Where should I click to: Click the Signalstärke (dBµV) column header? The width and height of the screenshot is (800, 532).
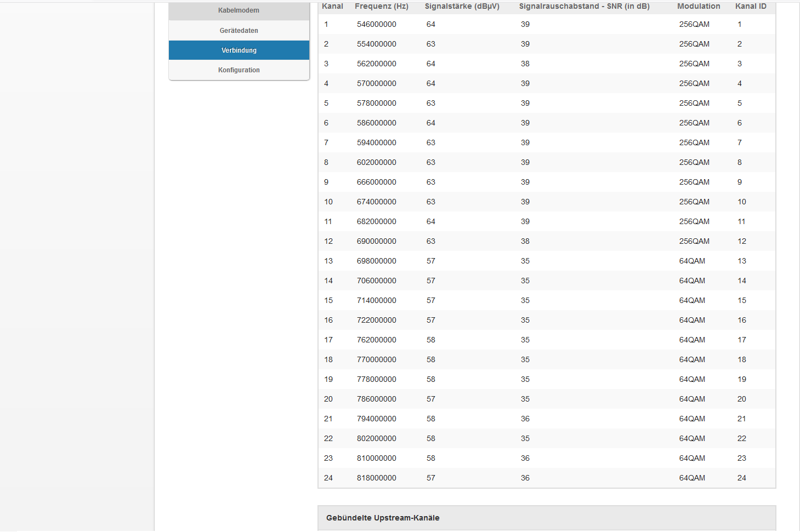462,6
